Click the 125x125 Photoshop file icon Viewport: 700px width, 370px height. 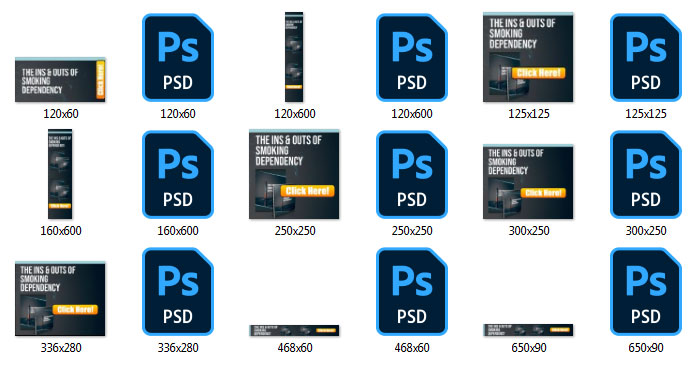click(x=646, y=58)
